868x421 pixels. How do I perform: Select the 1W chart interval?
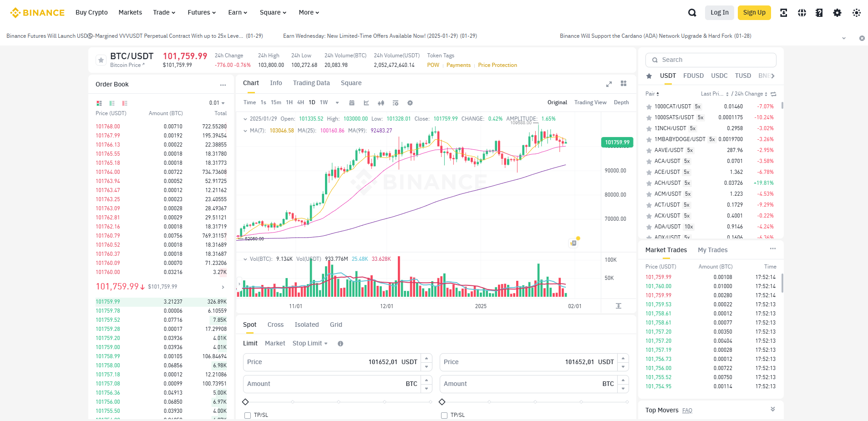click(x=324, y=102)
